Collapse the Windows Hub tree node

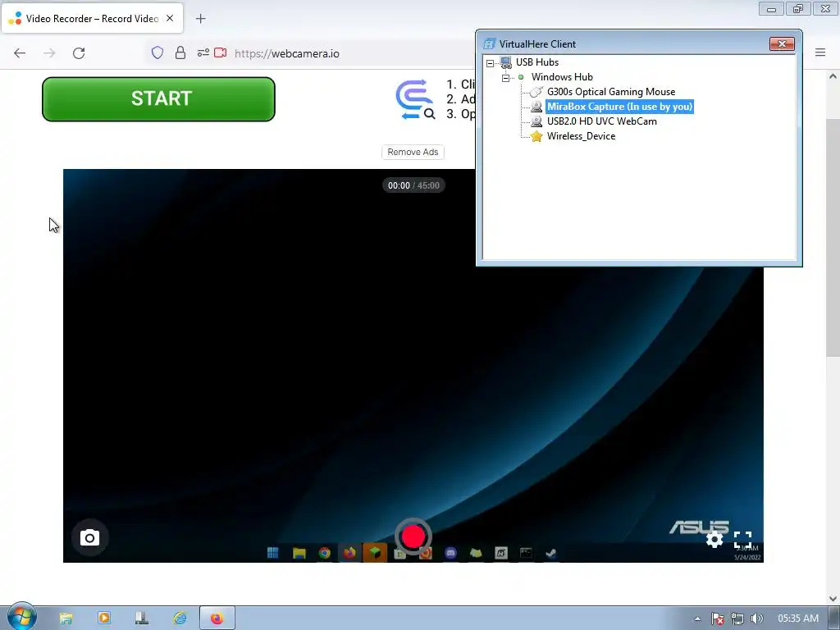(505, 78)
